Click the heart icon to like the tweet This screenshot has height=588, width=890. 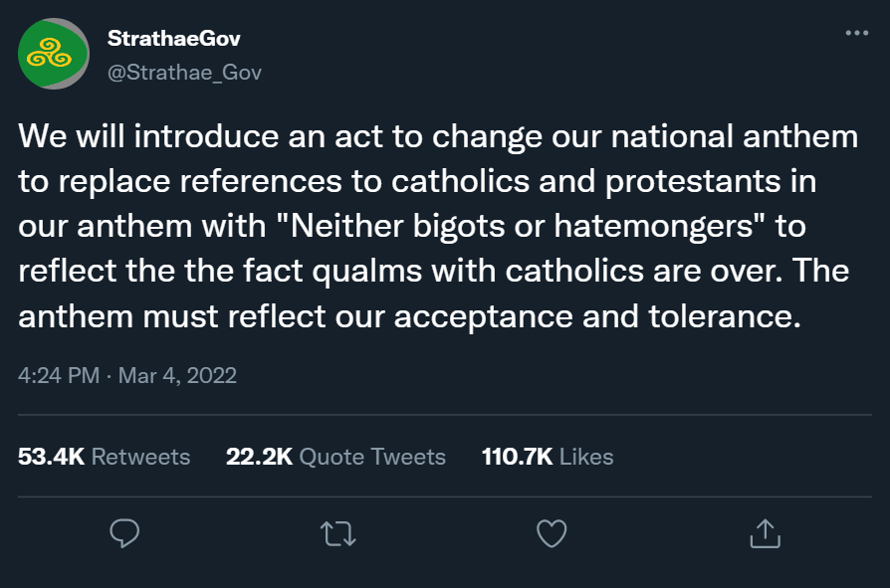tap(551, 534)
